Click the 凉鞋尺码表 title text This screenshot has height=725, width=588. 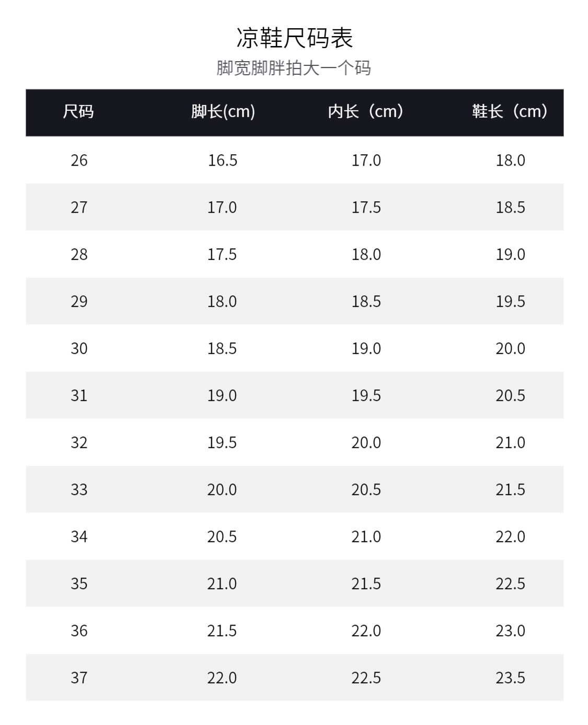pyautogui.click(x=294, y=38)
